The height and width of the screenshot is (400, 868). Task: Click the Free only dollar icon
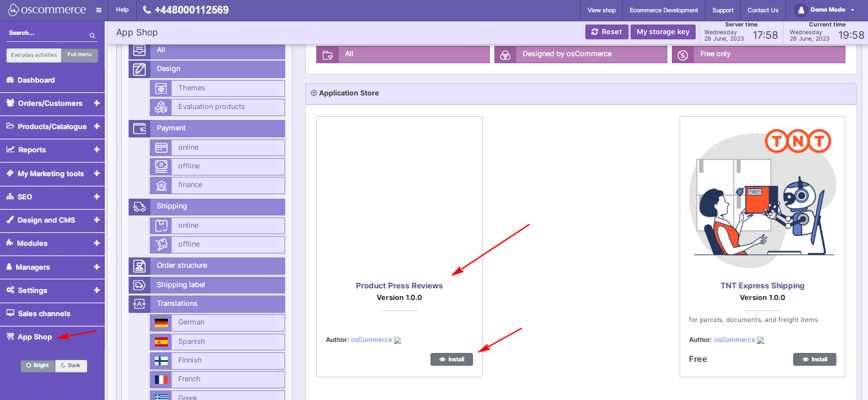[683, 55]
